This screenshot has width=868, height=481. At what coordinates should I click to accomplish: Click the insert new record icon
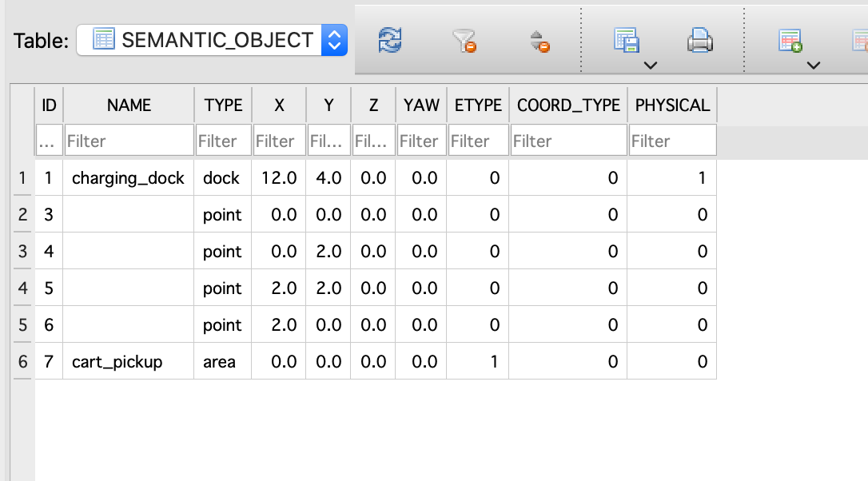(x=790, y=41)
